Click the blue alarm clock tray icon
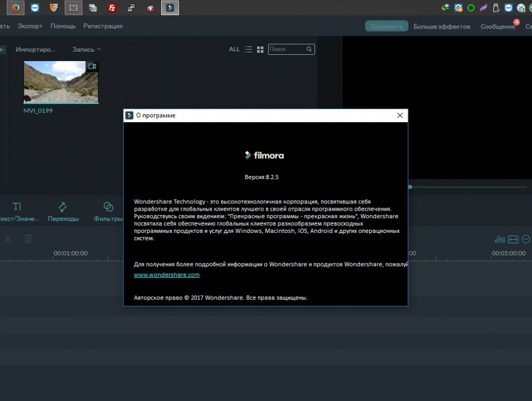The width and height of the screenshot is (532, 401). [x=458, y=8]
